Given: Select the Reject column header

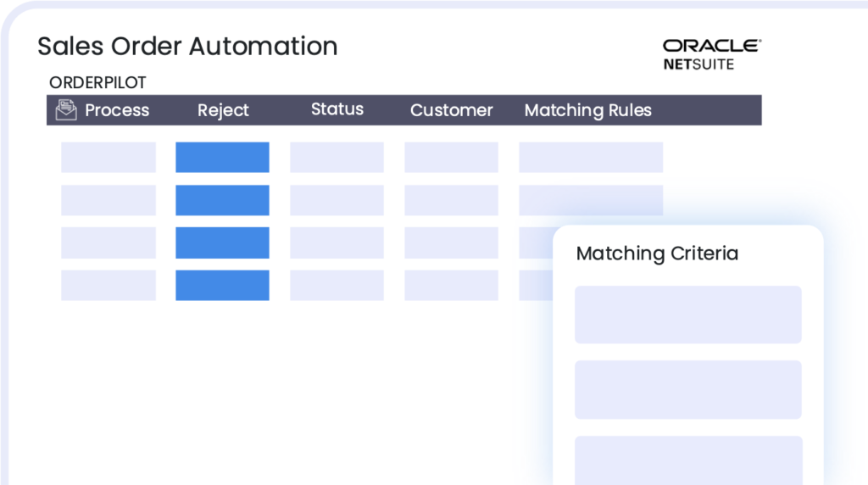Looking at the screenshot, I should 223,110.
